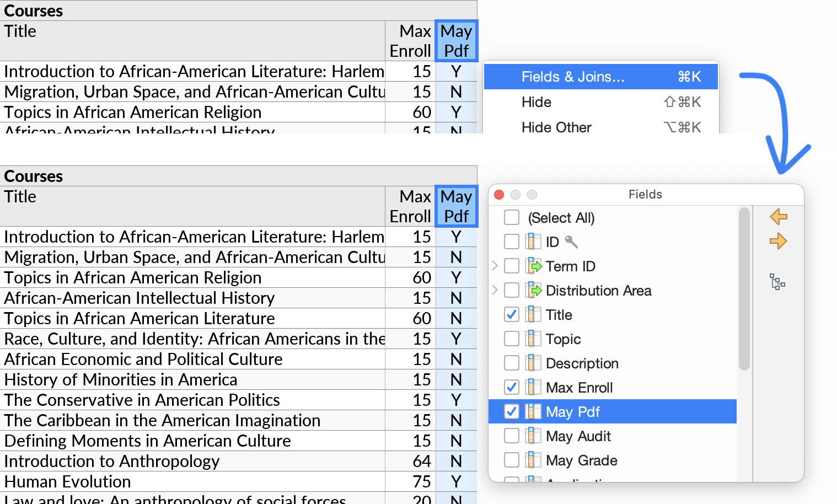The height and width of the screenshot is (504, 837).
Task: Expand the Term ID disclosure triangle
Action: click(495, 266)
